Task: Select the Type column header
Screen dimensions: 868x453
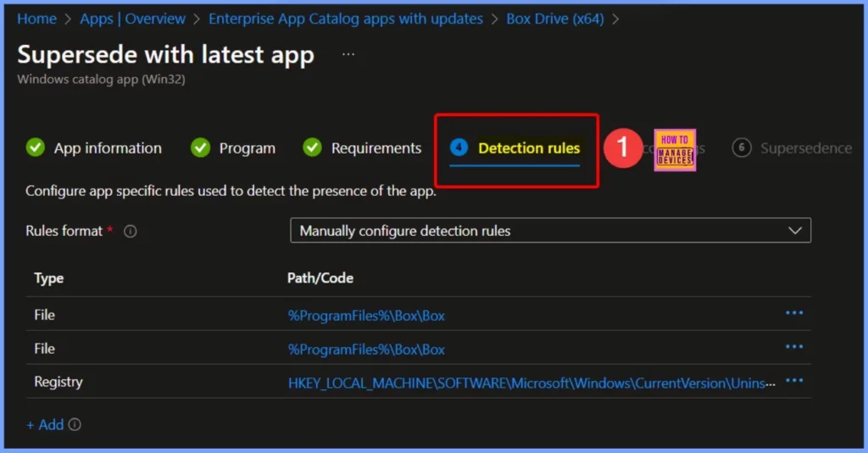Action: click(x=48, y=278)
